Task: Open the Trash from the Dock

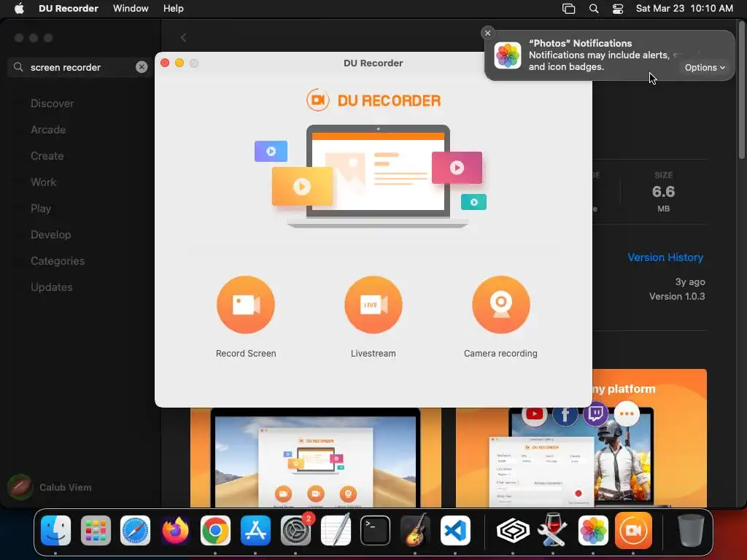Action: (x=691, y=530)
